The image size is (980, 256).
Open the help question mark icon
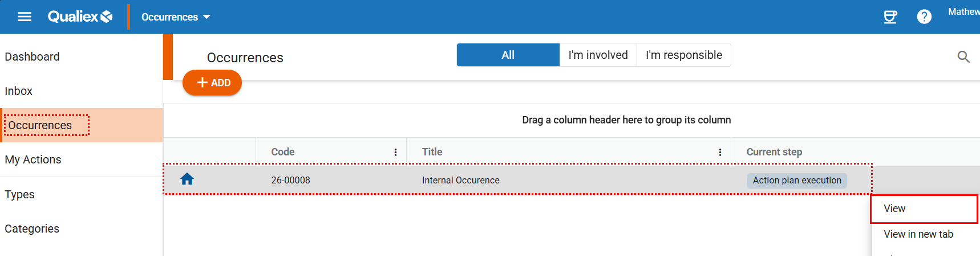click(x=924, y=17)
